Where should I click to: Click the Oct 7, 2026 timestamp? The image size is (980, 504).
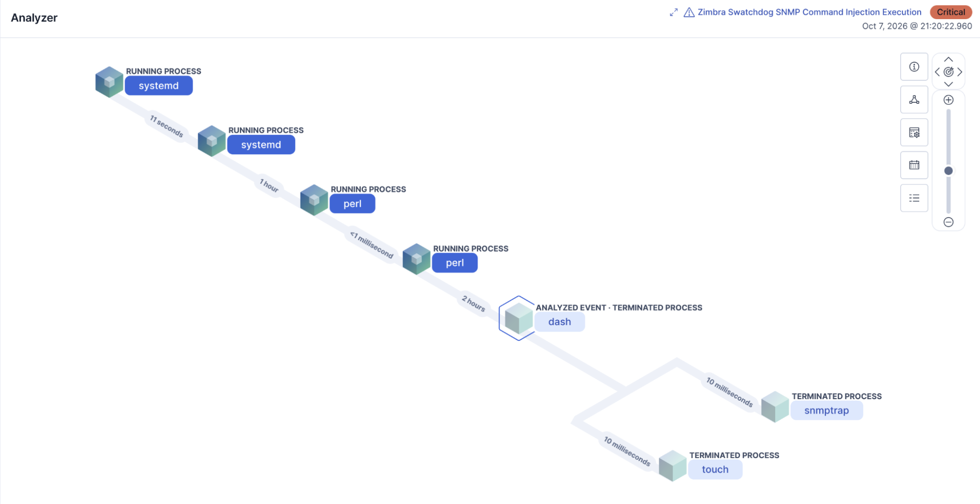click(917, 26)
